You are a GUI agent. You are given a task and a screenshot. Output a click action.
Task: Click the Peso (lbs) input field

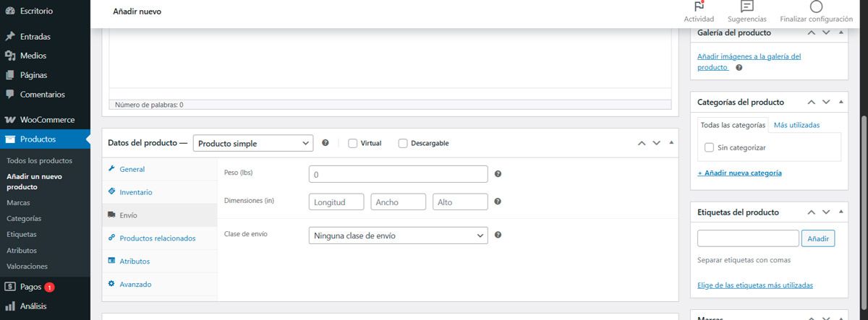398,174
